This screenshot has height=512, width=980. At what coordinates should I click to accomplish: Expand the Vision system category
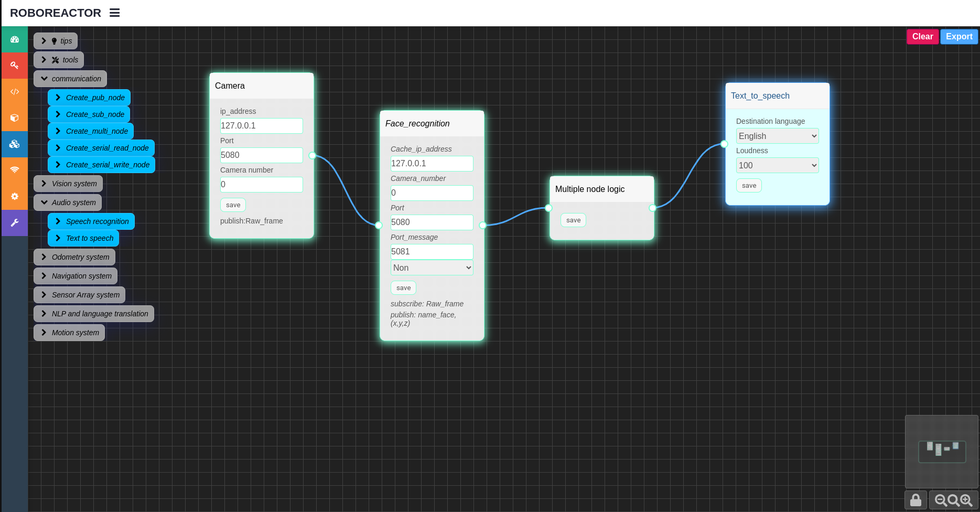coord(68,184)
